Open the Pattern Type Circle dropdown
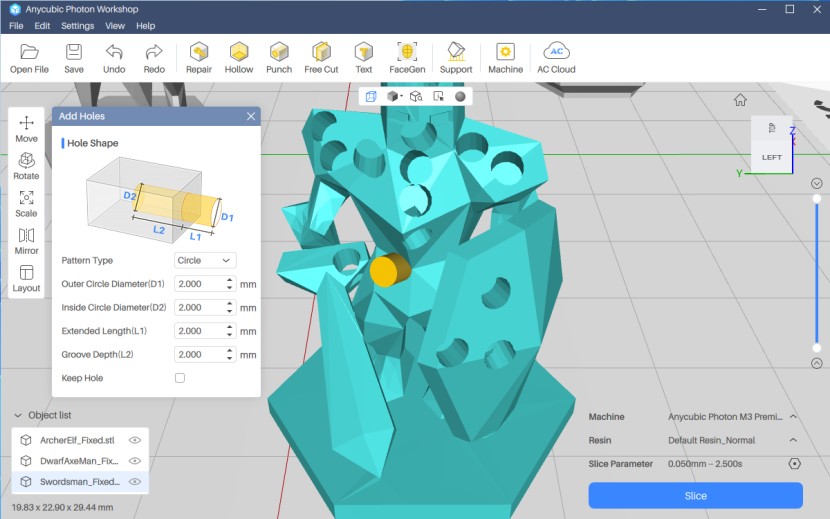 point(205,261)
